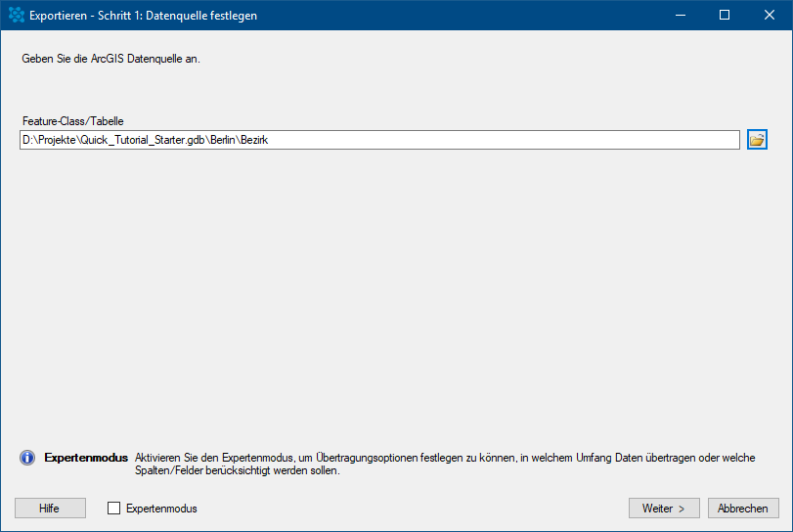
Task: Click the Feature-Class/Tabelle label
Action: pos(72,121)
